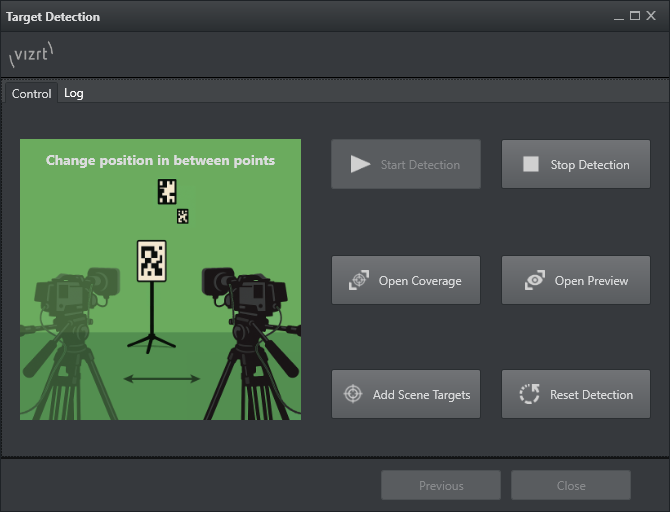
Task: Click the play triangle icon on Start Detection
Action: pos(360,165)
